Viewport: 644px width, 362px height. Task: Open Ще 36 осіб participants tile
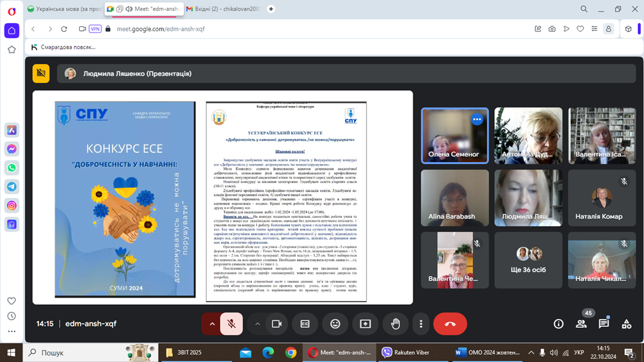(x=528, y=260)
